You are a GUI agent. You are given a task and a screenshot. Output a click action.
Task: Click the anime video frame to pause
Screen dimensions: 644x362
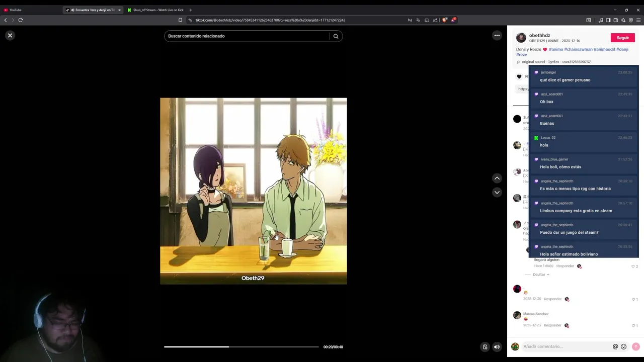pos(253,191)
